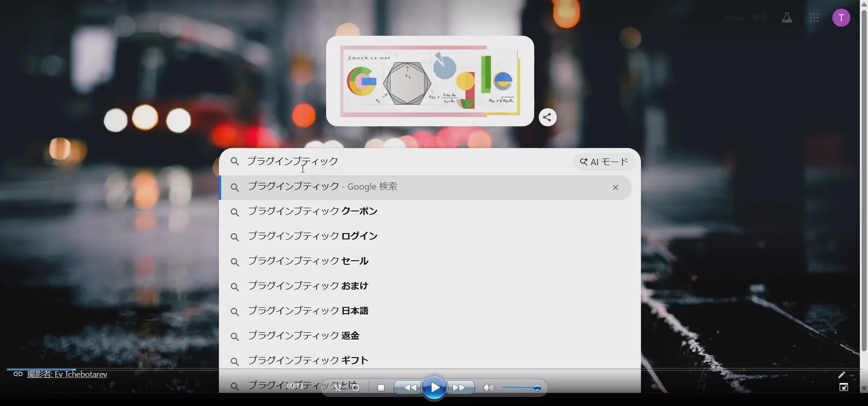This screenshot has height=406, width=868.
Task: Open the Gmail link
Action: pyautogui.click(x=734, y=18)
